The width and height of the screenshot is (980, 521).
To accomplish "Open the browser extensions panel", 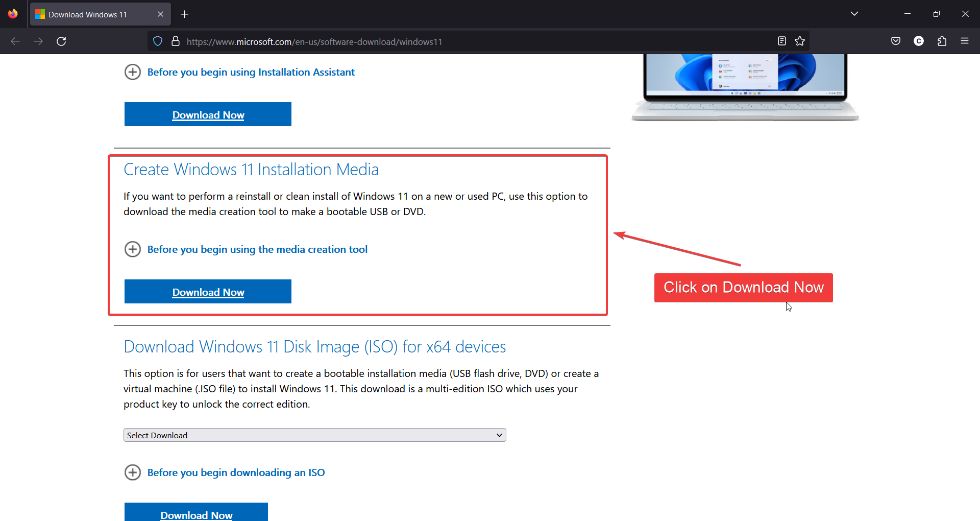I will [x=942, y=41].
